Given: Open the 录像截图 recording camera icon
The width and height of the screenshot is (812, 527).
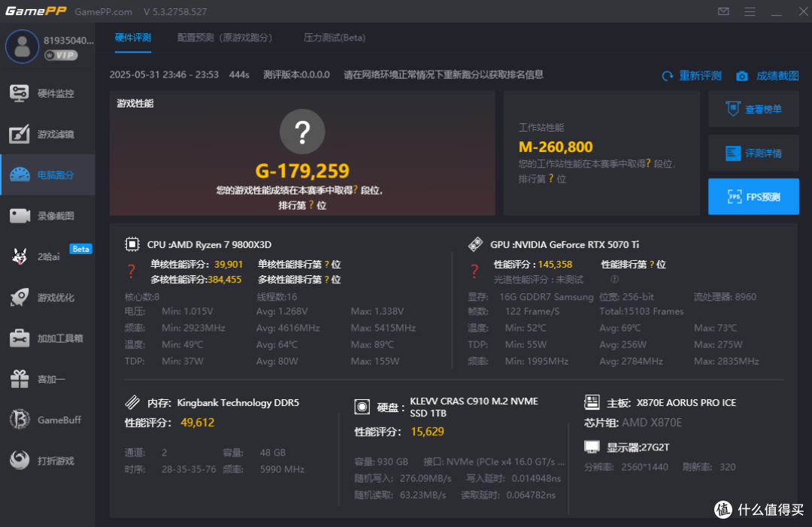Looking at the screenshot, I should coord(20,215).
